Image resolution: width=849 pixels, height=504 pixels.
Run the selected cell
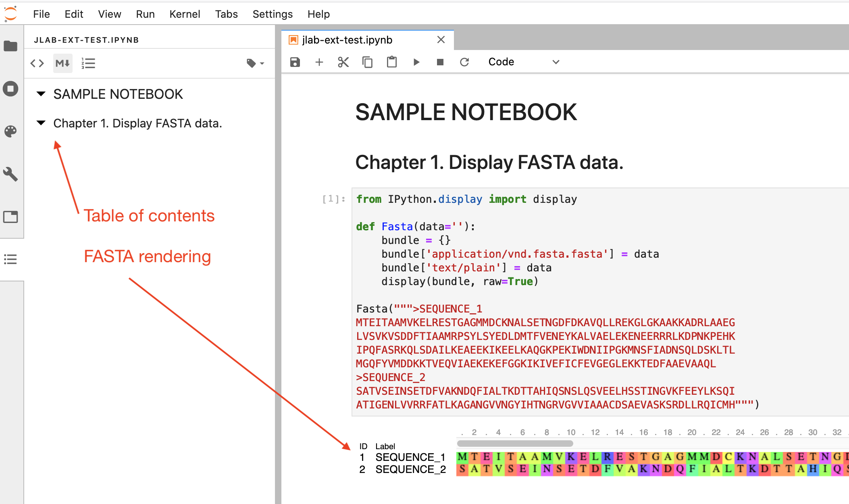(x=416, y=62)
